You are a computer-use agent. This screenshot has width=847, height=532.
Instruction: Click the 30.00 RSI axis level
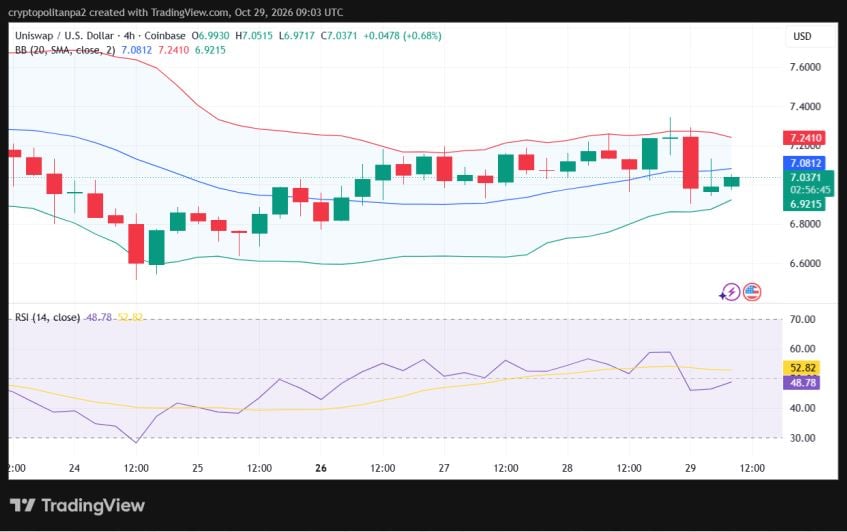(802, 437)
